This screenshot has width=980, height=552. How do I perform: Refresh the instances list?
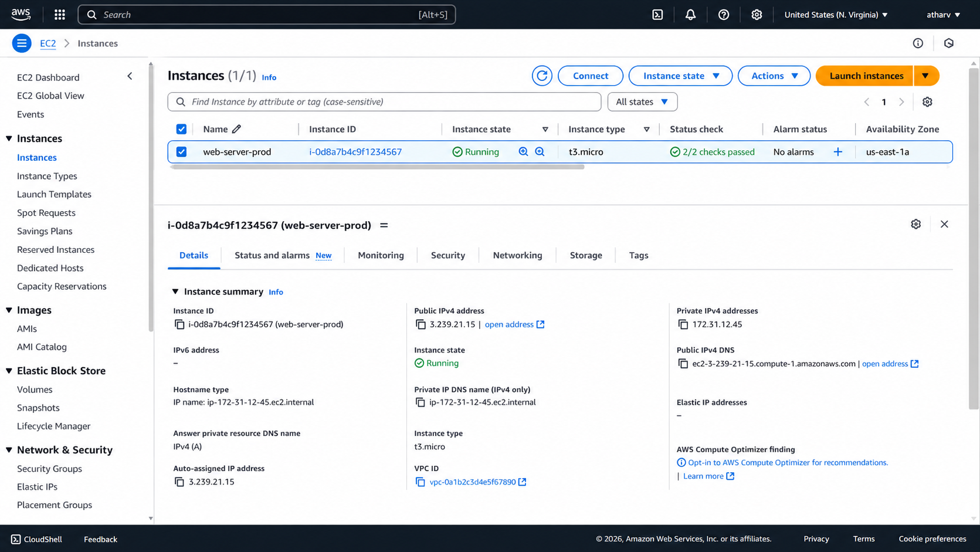coord(542,76)
